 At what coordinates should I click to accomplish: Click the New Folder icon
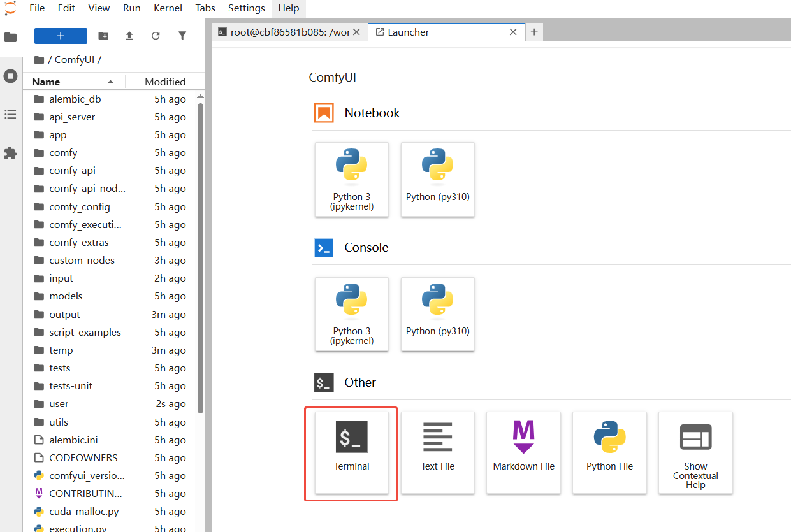click(x=103, y=36)
